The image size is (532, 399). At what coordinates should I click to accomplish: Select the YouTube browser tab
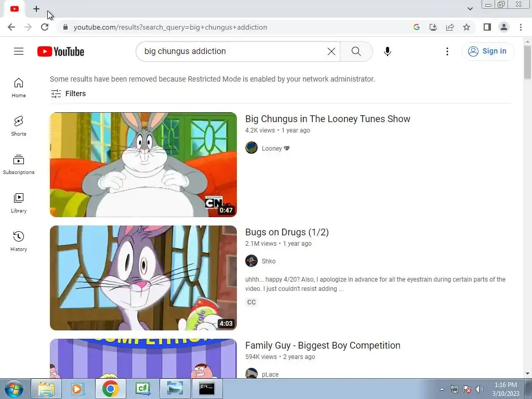(14, 9)
